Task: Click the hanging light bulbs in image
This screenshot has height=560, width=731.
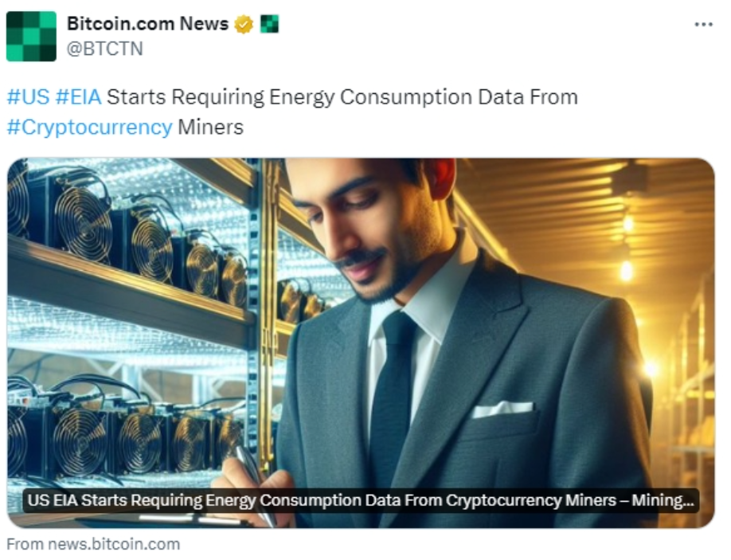Action: tap(628, 247)
